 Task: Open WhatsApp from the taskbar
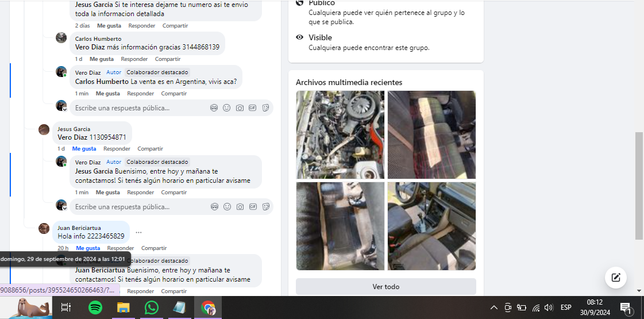click(151, 308)
